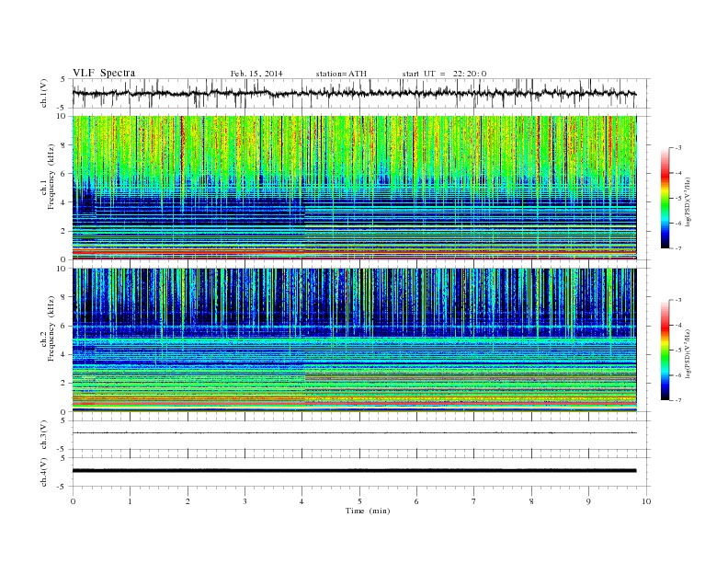728x563 pixels.
Task: Click the "10" tick on the time axis
Action: 646,501
